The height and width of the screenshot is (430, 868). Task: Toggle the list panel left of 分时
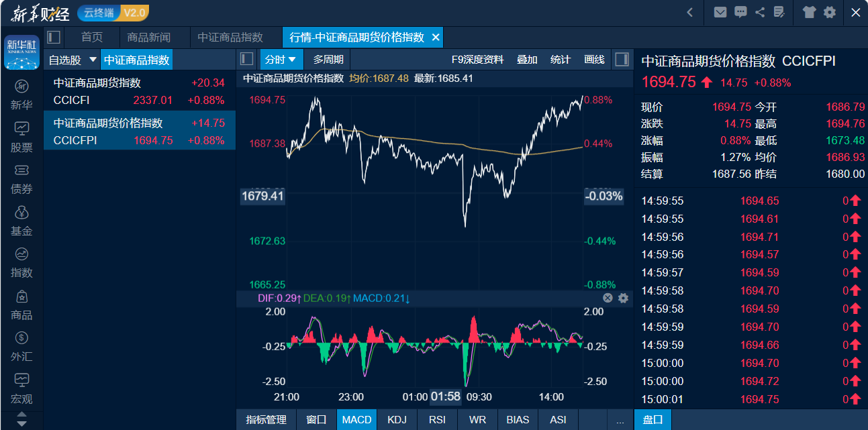coord(247,59)
